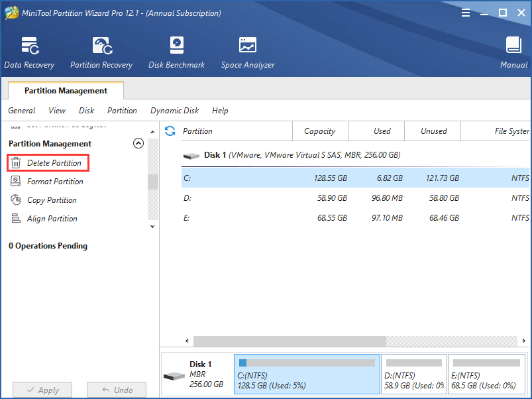Click the horizontal scrollbar thumb
532x399 pixels.
(x=290, y=341)
